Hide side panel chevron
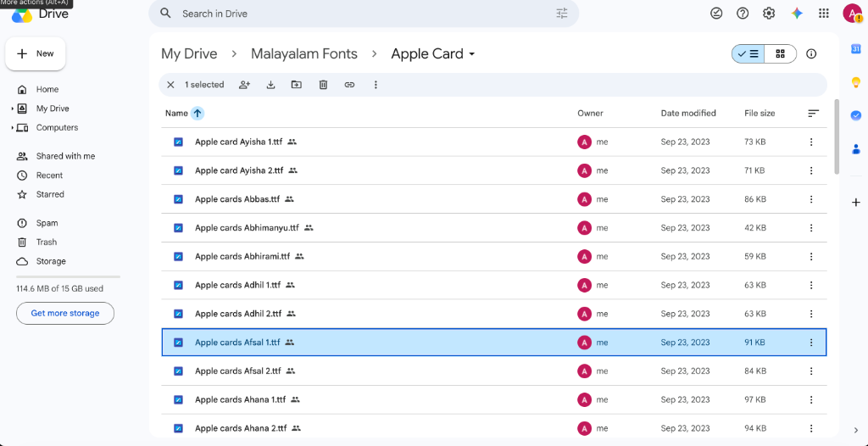 tap(856, 431)
